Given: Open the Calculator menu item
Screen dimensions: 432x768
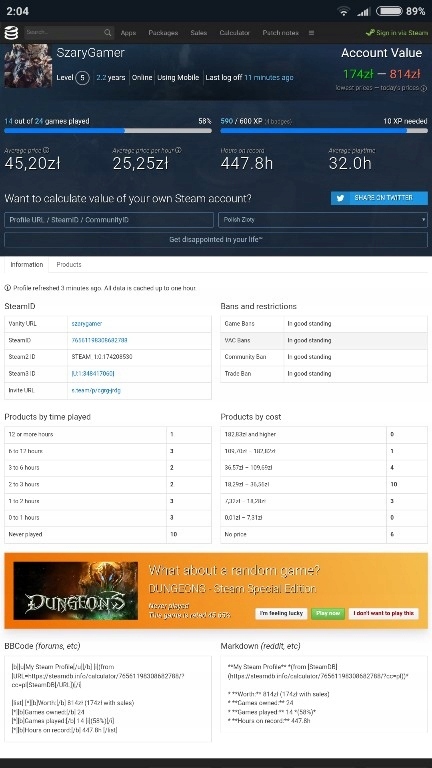Looking at the screenshot, I should click(235, 33).
